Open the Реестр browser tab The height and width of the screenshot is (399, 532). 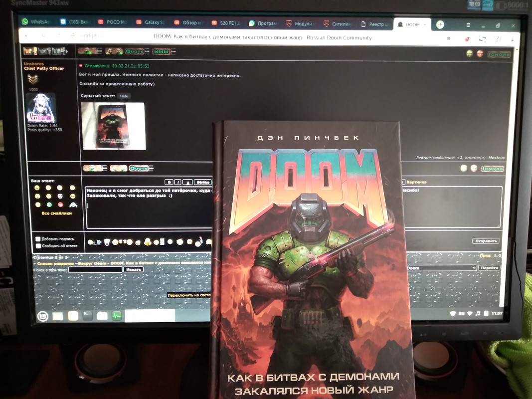(375, 24)
